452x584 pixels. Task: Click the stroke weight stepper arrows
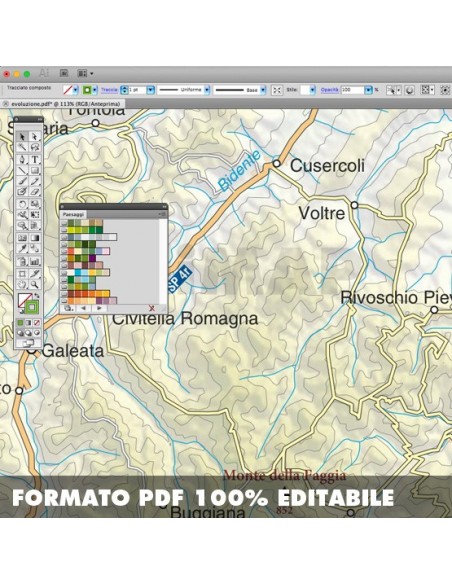[124, 90]
